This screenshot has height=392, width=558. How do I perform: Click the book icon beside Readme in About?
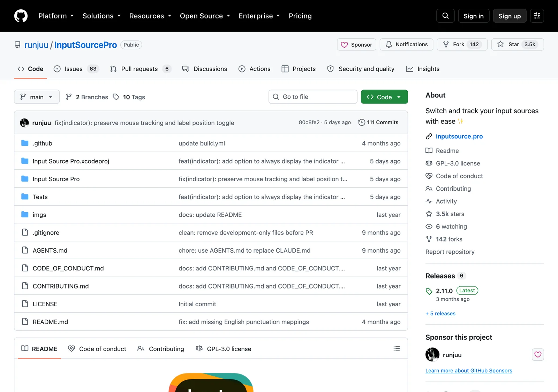click(x=429, y=151)
